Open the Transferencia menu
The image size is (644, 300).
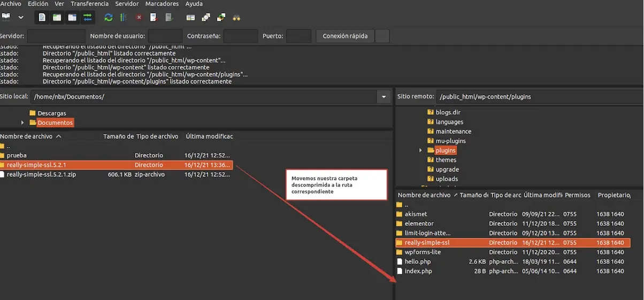pyautogui.click(x=89, y=4)
